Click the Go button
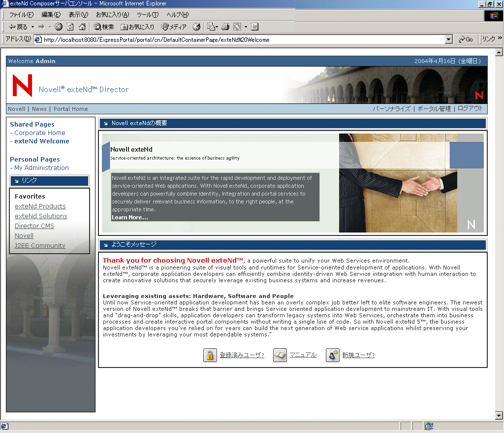This screenshot has width=504, height=434. tap(466, 39)
